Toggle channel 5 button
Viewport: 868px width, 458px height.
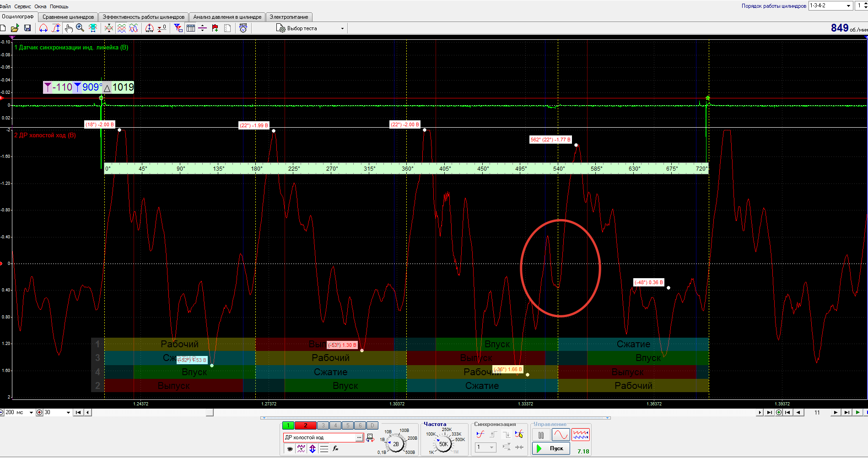click(x=348, y=426)
